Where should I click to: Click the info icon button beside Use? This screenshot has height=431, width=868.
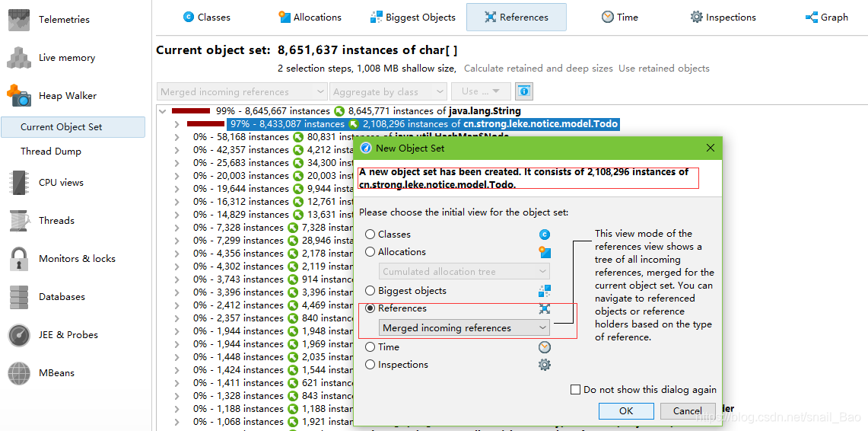[523, 91]
